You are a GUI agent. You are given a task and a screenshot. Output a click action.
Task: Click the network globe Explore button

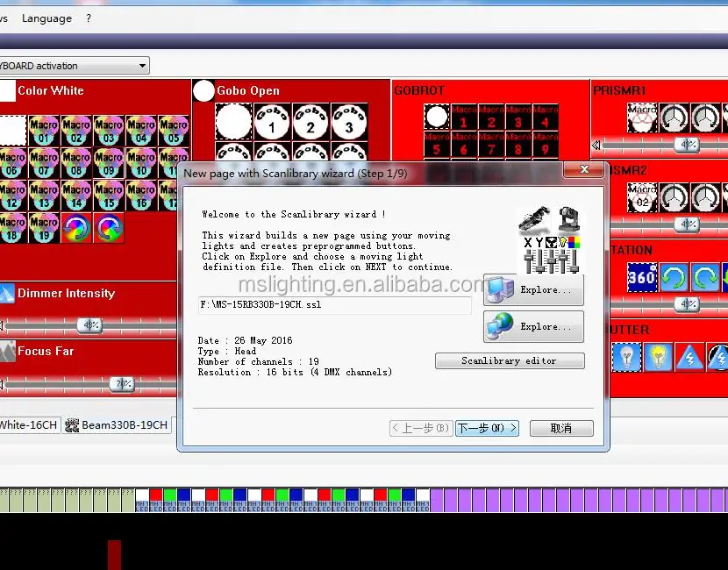[533, 326]
